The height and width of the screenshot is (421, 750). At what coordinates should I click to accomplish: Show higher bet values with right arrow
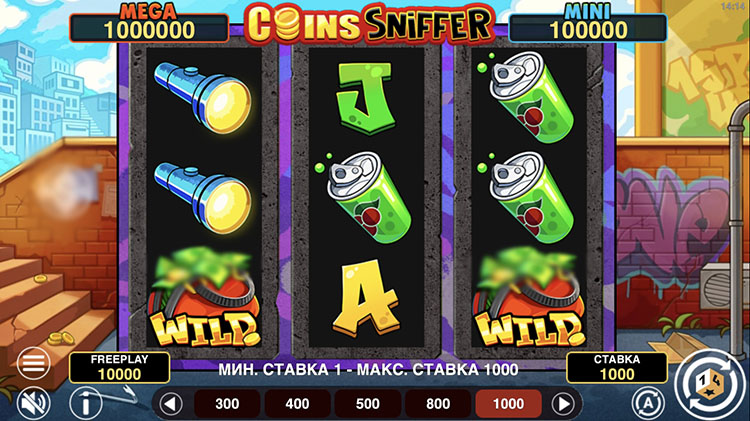coord(563,404)
